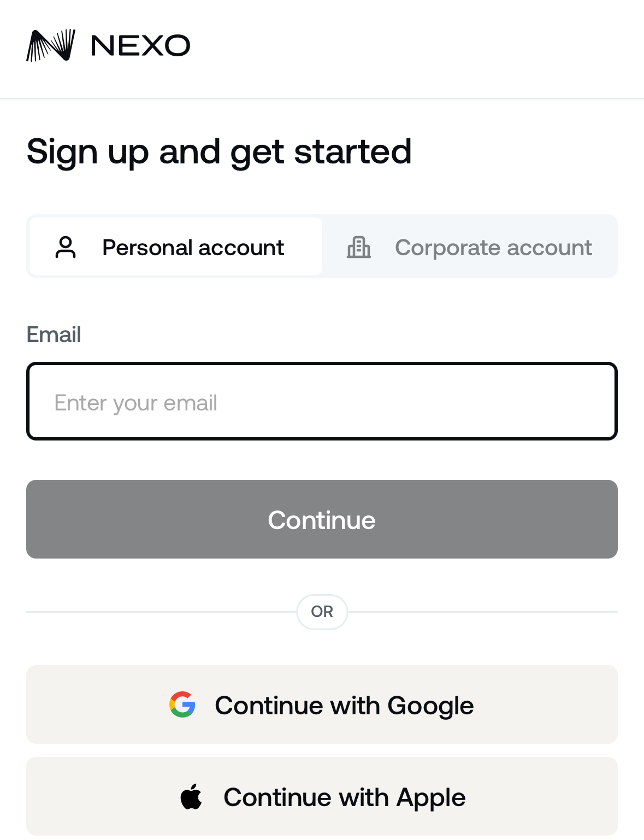The height and width of the screenshot is (840, 644).
Task: Click the 'Corporate account' label text
Action: (493, 248)
